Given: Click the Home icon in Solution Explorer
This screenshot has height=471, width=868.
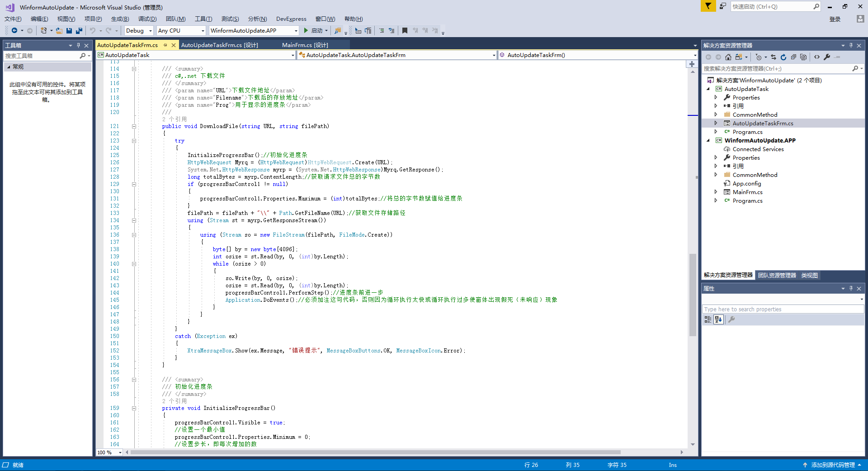Looking at the screenshot, I should coord(728,57).
